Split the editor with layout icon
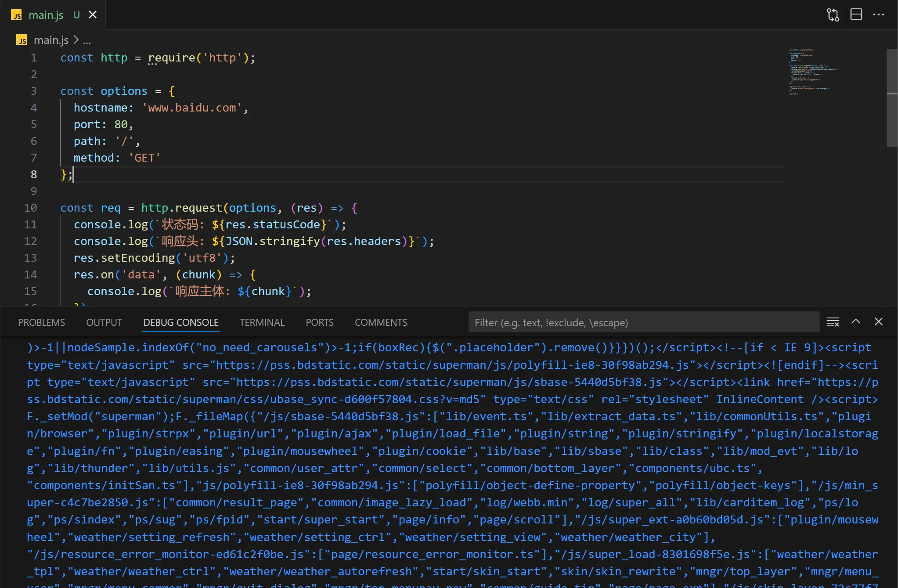This screenshot has height=588, width=898. pyautogui.click(x=856, y=14)
